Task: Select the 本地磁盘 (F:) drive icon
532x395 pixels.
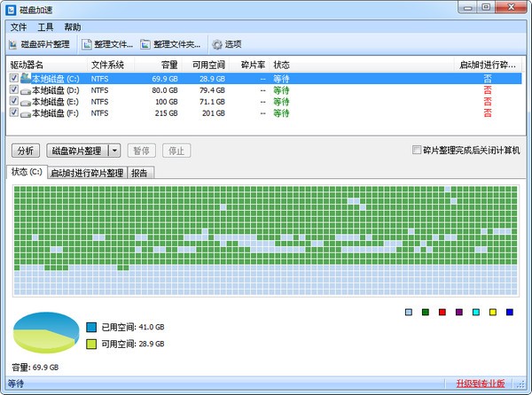Action: coord(25,112)
